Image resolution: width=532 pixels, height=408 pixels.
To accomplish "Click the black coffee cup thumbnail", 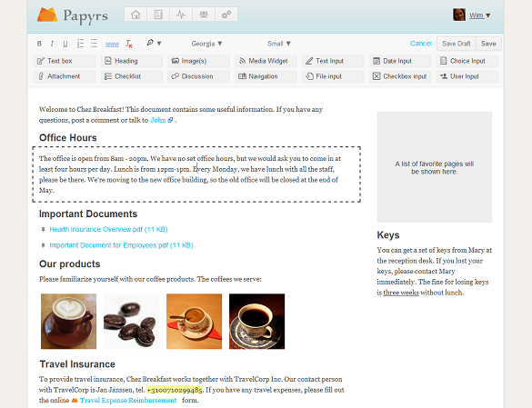I will tap(256, 321).
